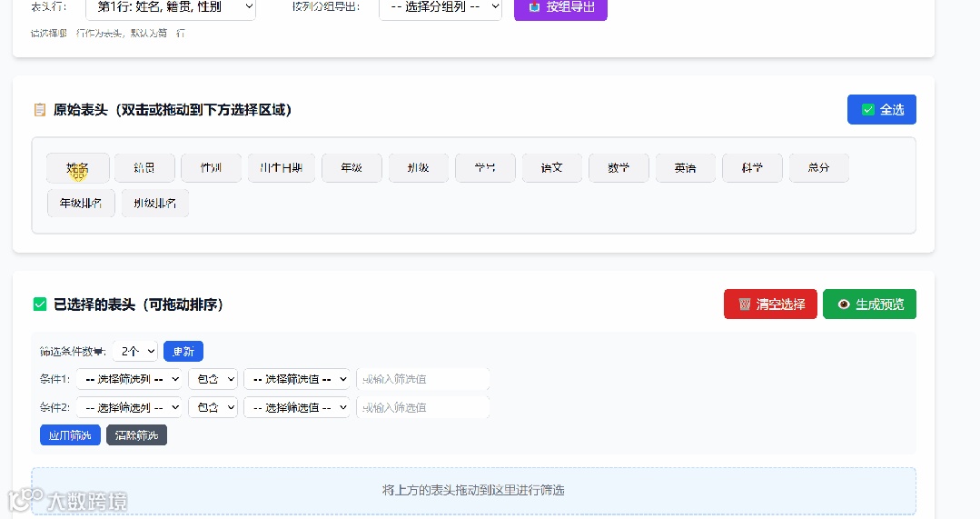Focus the 条件2 filter value input field
Image resolution: width=980 pixels, height=519 pixels.
pos(422,407)
